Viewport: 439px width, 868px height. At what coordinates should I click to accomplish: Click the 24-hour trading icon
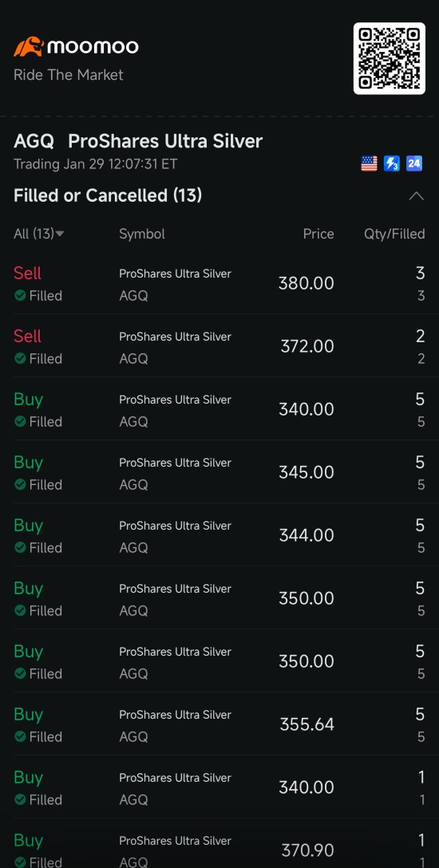click(x=414, y=164)
